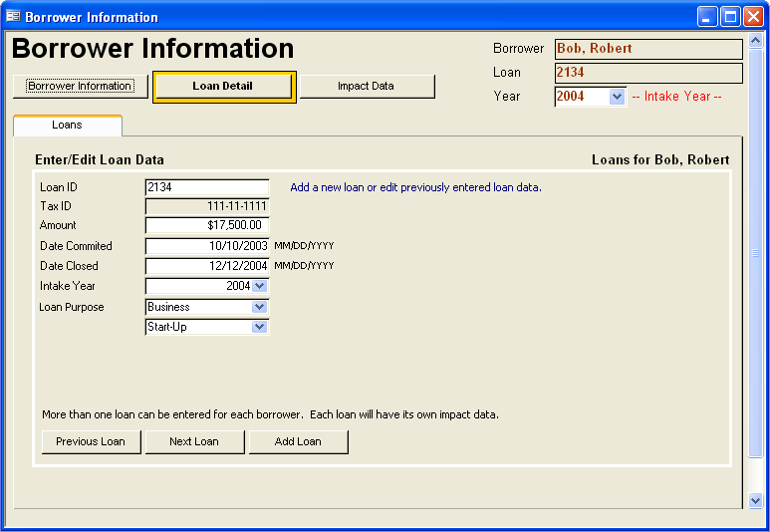This screenshot has width=770, height=532.
Task: Edit the Date Closed field
Action: pyautogui.click(x=207, y=266)
